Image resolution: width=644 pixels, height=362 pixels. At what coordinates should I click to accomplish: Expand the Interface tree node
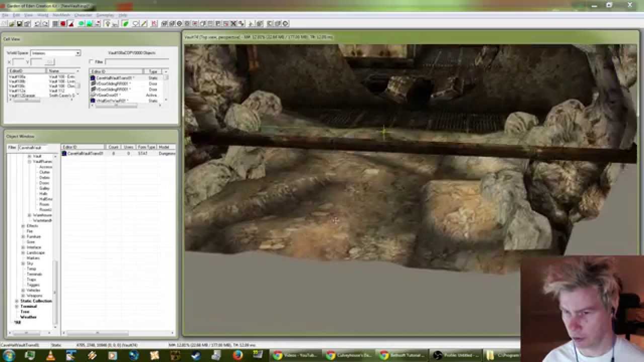tap(23, 247)
